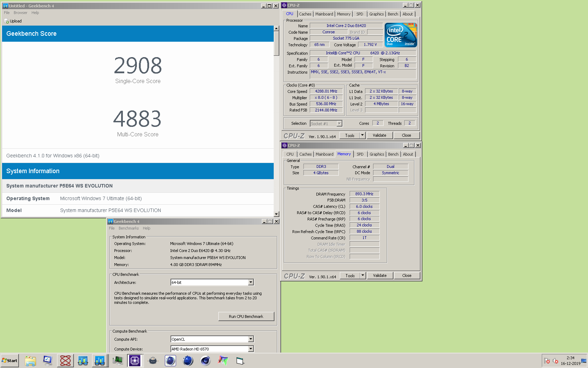The width and height of the screenshot is (588, 368).
Task: Click the title bar icon of the Geekbench 4 benchmark window
Action: [111, 222]
